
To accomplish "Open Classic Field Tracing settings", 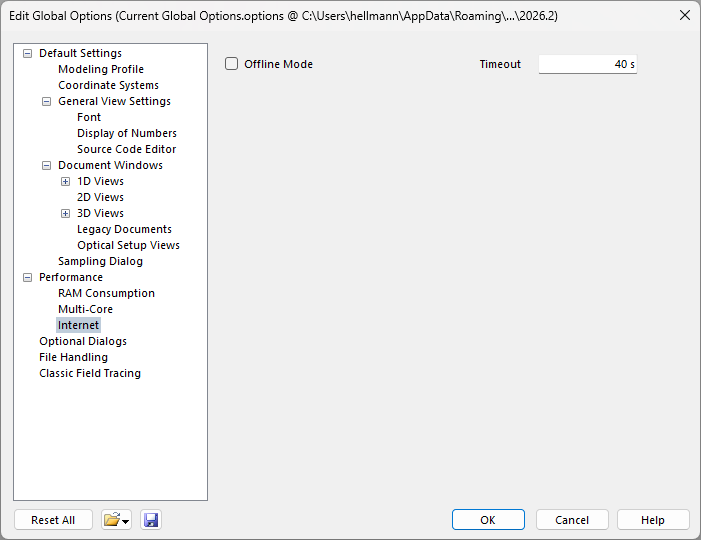I will tap(90, 373).
